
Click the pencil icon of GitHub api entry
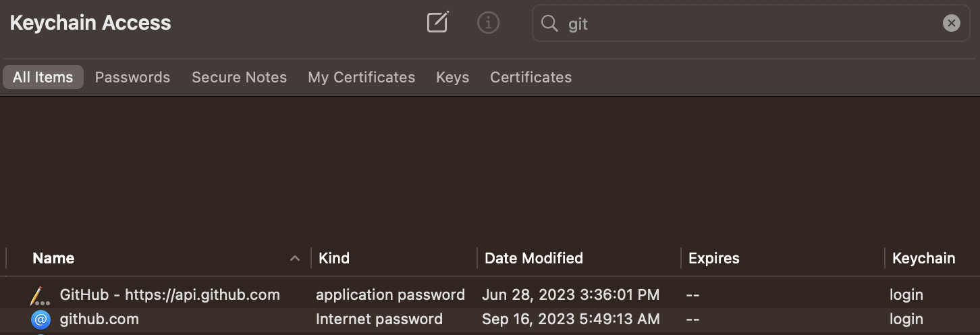click(40, 295)
